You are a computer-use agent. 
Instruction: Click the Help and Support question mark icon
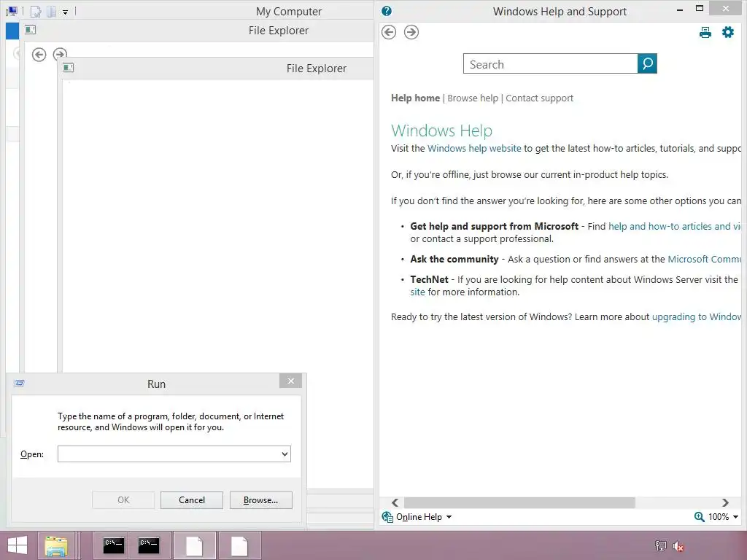click(x=387, y=11)
